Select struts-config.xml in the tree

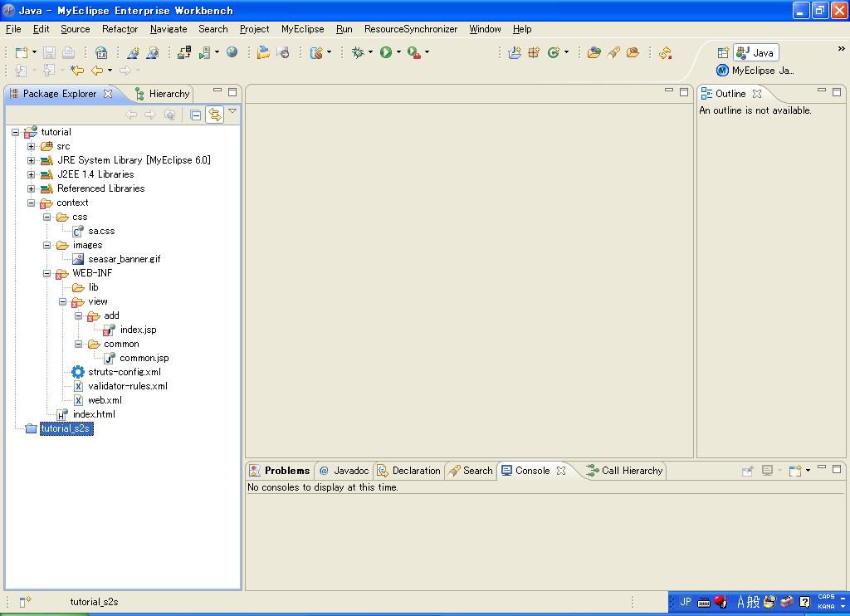click(125, 372)
